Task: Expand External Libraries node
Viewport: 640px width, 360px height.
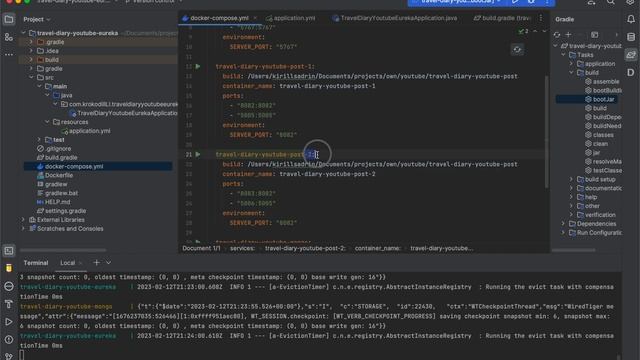Action: [23, 220]
